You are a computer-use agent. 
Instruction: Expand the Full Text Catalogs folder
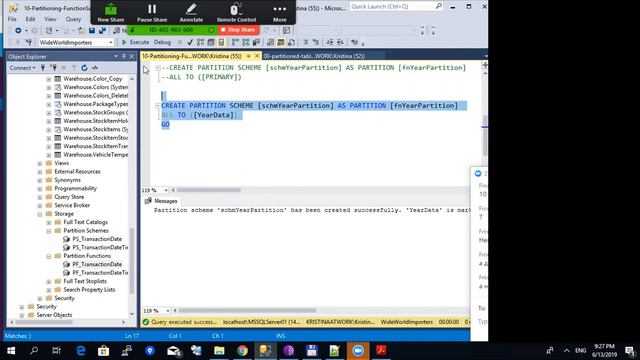(x=49, y=222)
